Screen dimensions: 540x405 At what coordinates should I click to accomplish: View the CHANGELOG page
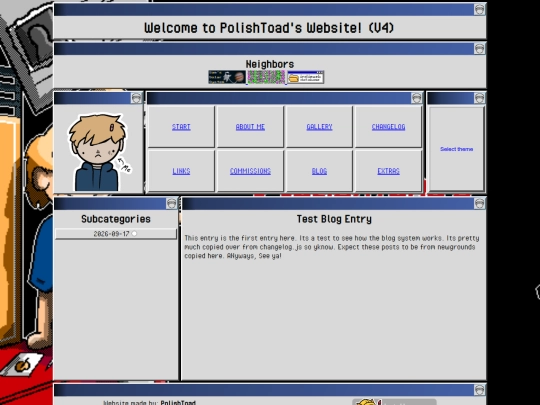click(388, 127)
